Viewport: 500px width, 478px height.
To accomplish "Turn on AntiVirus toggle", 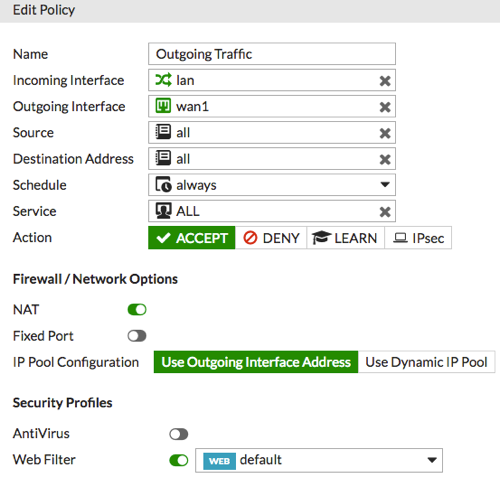I will point(179,434).
